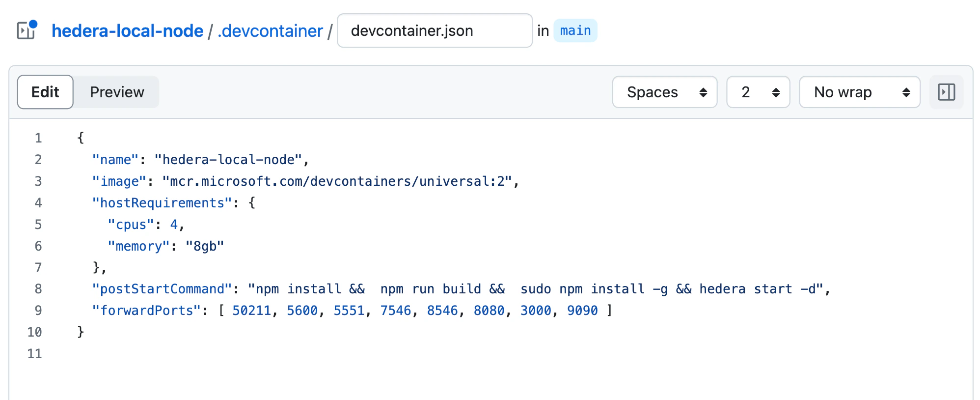This screenshot has width=980, height=400.
Task: Open the hedera-local-node repository link
Action: [x=127, y=31]
